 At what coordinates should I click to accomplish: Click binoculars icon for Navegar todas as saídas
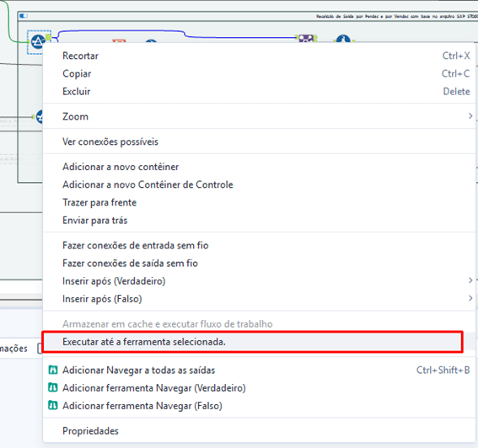pos(53,370)
